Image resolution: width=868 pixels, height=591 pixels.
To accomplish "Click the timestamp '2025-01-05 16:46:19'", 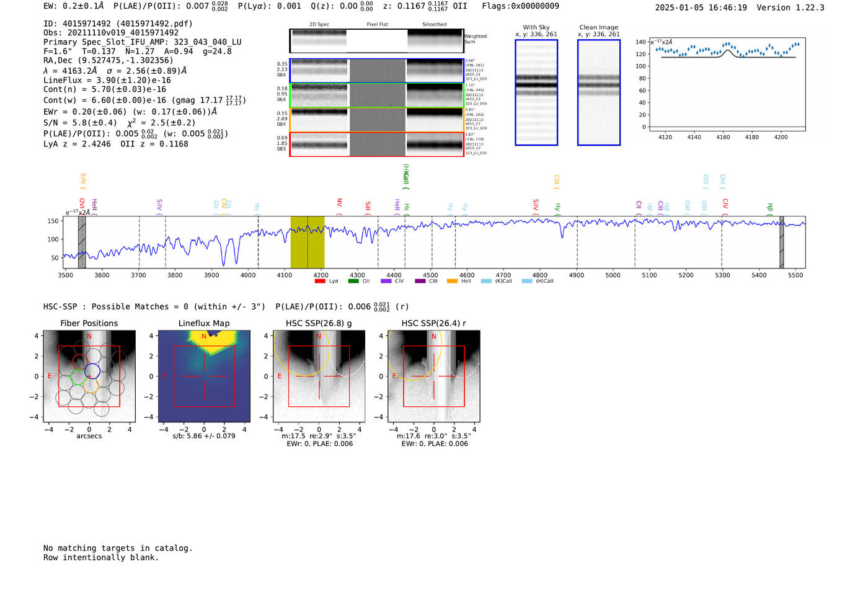I will pyautogui.click(x=701, y=7).
